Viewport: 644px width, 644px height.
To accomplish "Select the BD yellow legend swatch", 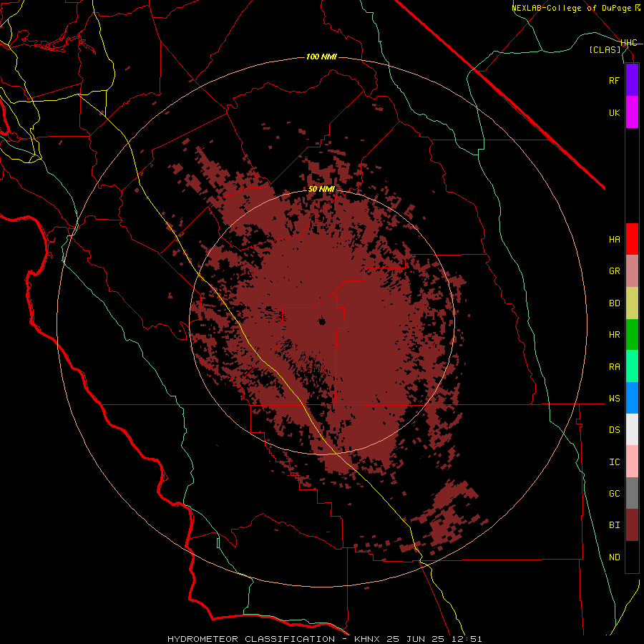I will tap(632, 303).
